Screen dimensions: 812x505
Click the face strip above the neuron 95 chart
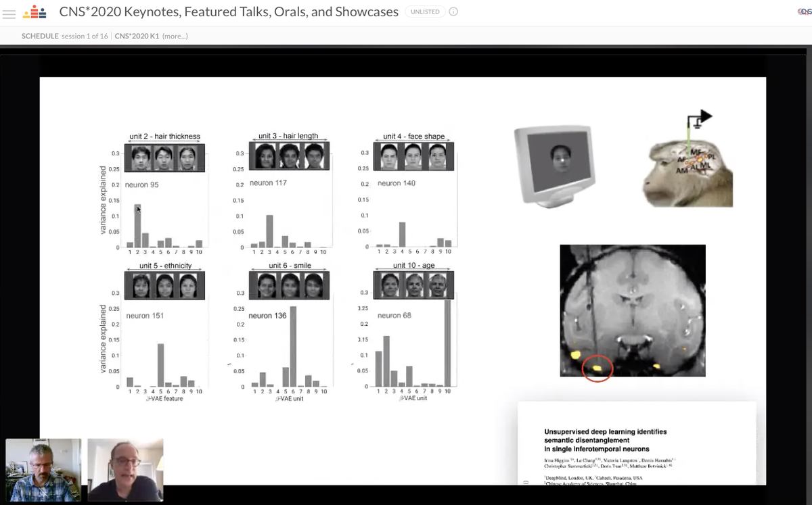tap(164, 157)
